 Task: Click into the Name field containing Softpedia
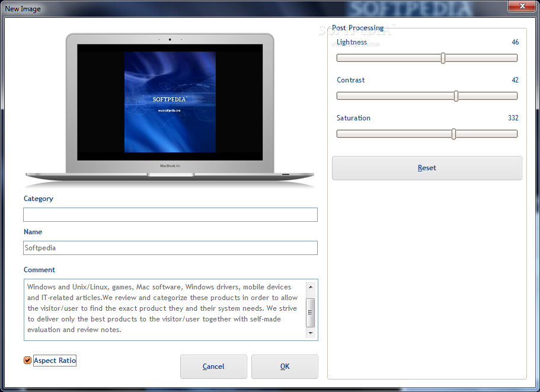(170, 248)
